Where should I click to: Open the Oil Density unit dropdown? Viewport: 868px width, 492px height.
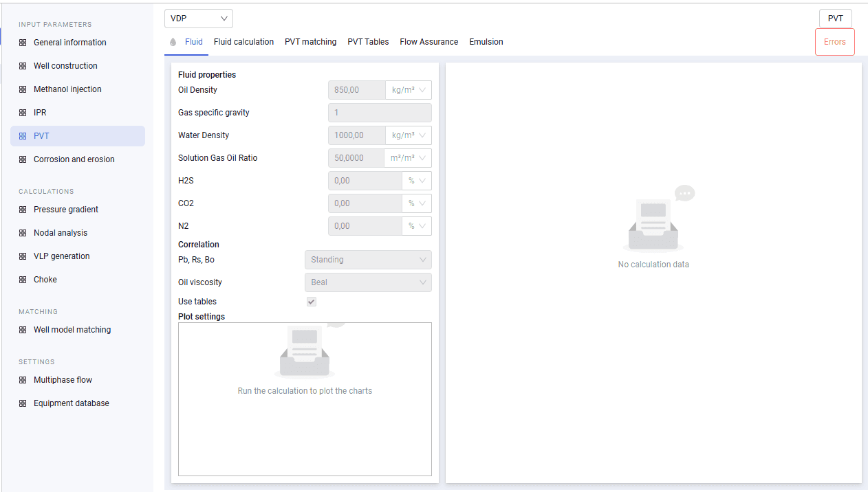409,90
